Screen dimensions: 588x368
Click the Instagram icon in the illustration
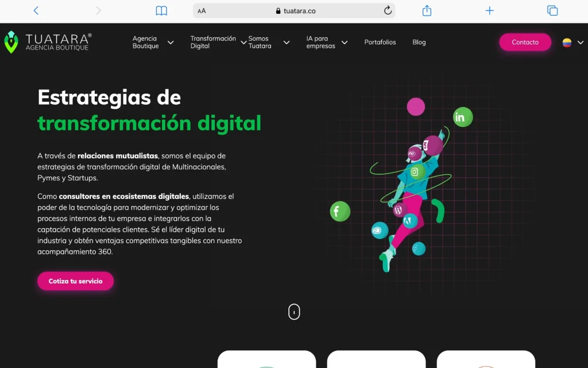click(x=416, y=171)
